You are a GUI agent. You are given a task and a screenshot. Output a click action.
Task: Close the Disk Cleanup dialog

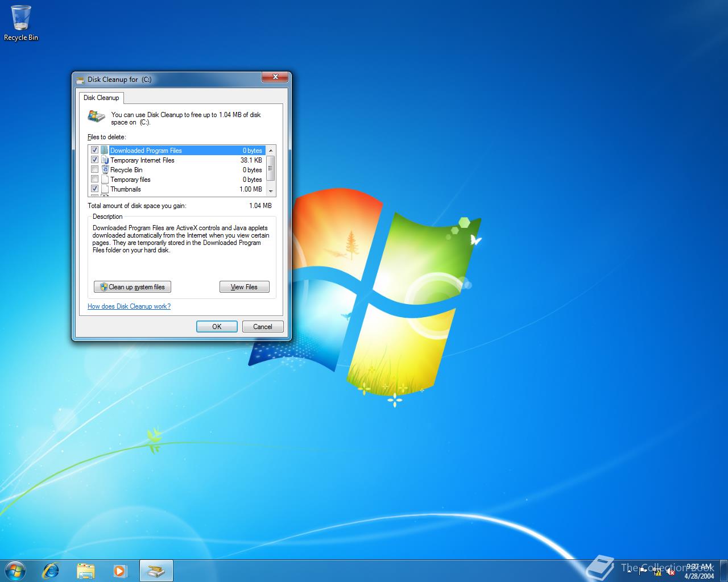tap(275, 77)
